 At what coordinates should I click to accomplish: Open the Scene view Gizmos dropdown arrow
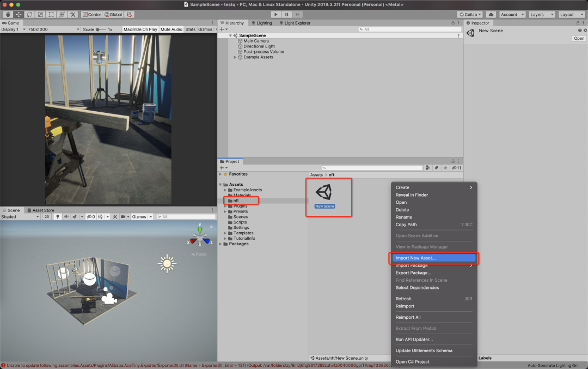(151, 216)
